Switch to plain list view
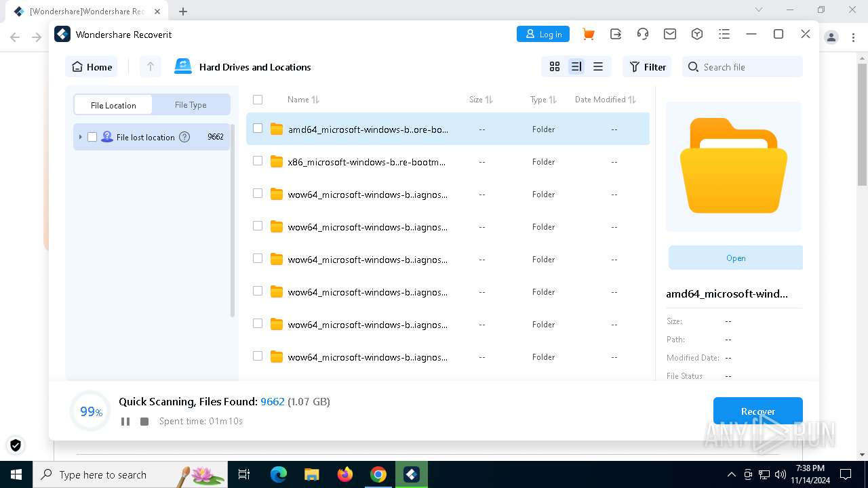The height and width of the screenshot is (488, 868). click(x=598, y=66)
